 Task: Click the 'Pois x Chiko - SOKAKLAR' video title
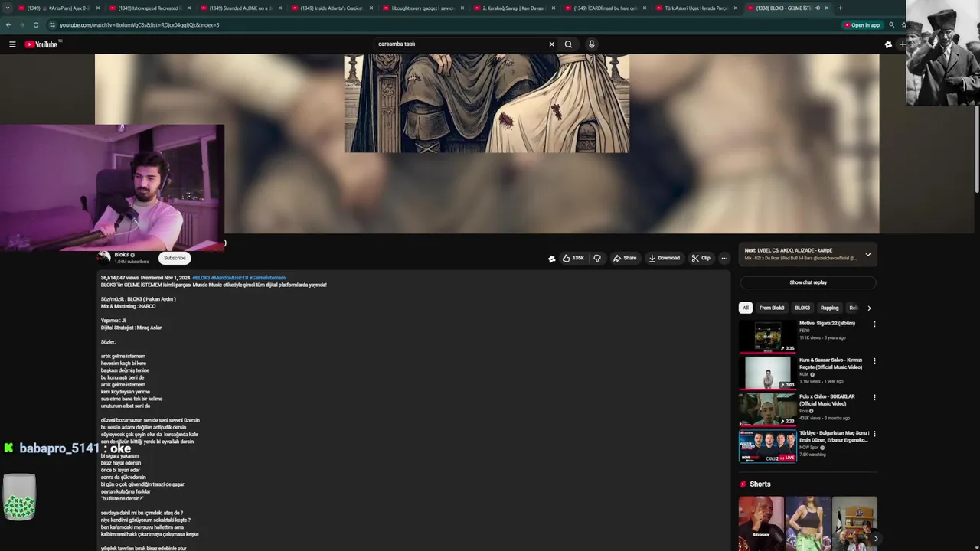[828, 400]
